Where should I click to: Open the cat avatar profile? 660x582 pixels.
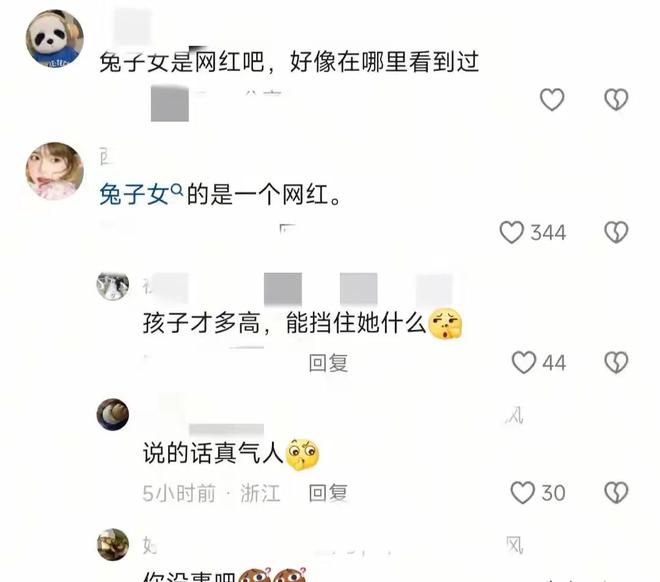113,286
